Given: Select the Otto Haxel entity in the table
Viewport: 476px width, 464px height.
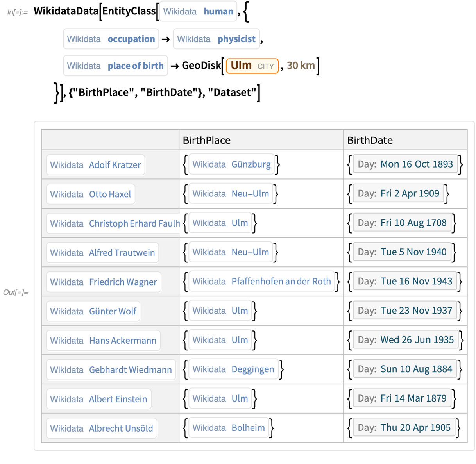Looking at the screenshot, I should point(90,194).
